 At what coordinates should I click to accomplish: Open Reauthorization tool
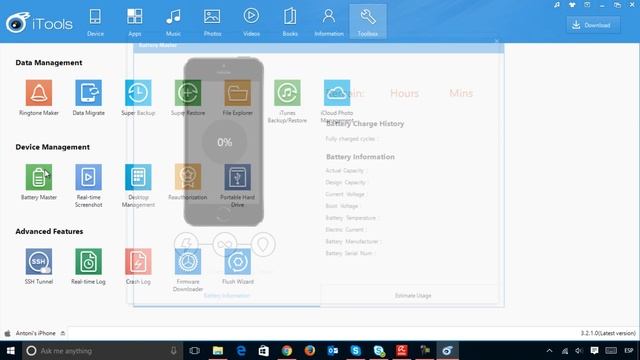coord(188,177)
